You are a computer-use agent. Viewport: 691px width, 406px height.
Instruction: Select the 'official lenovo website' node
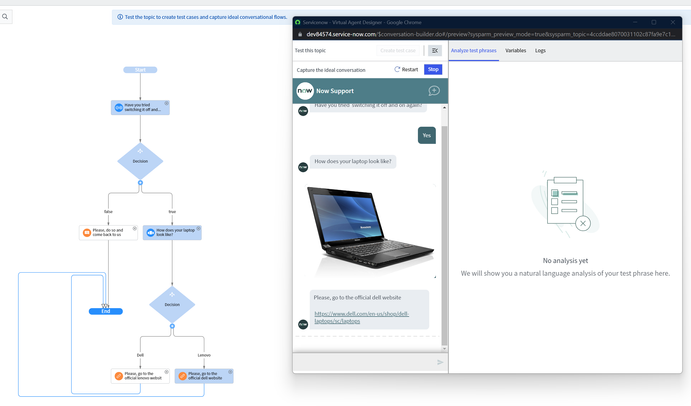point(140,376)
